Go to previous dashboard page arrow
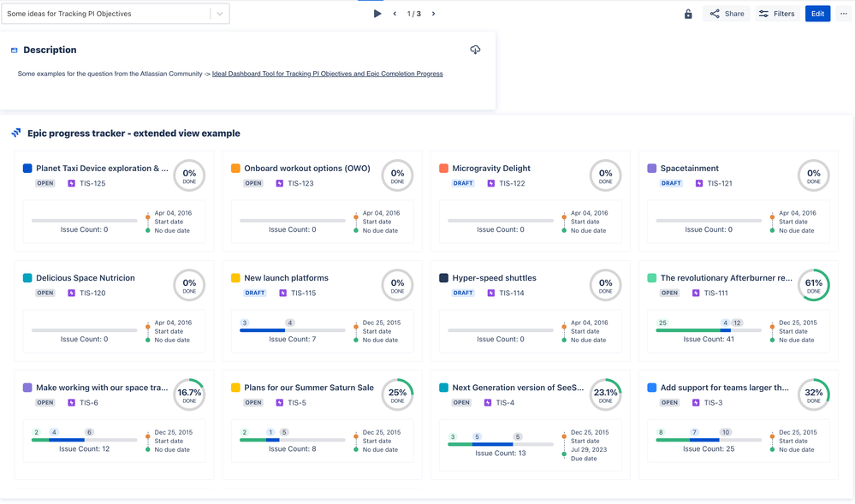 coord(395,14)
